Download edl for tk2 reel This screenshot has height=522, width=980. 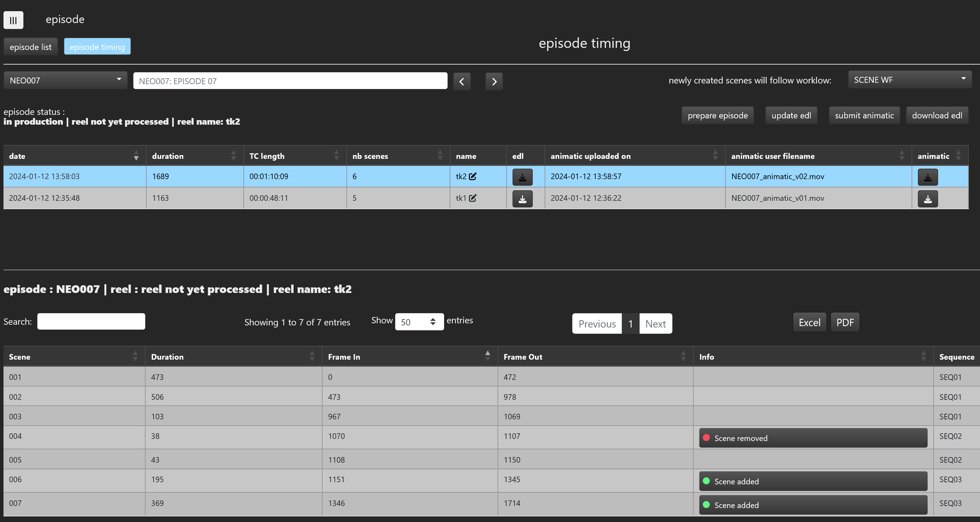click(x=522, y=177)
